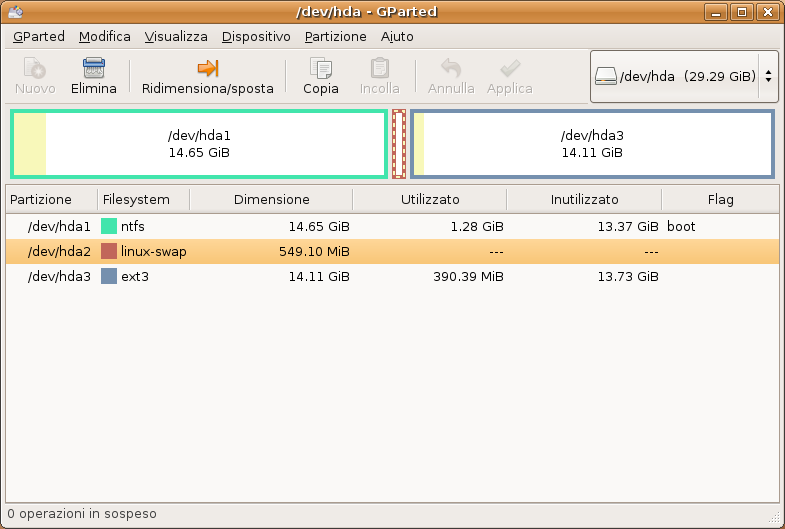Open the /dev/hda device selector dropdown

pos(684,76)
